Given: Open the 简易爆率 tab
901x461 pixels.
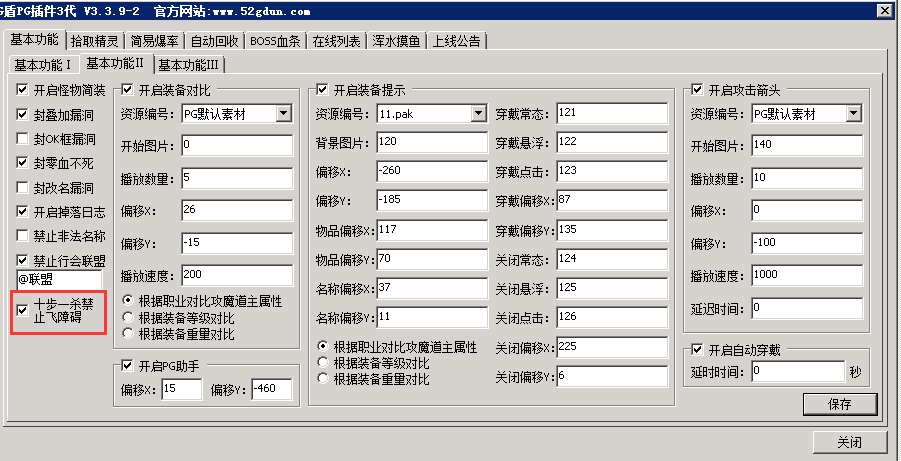Looking at the screenshot, I should (x=154, y=41).
